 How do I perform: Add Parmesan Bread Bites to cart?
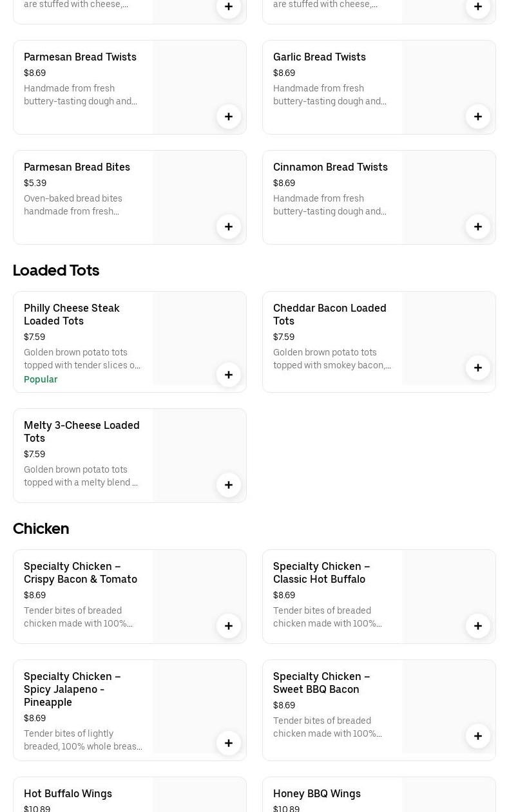pyautogui.click(x=229, y=227)
